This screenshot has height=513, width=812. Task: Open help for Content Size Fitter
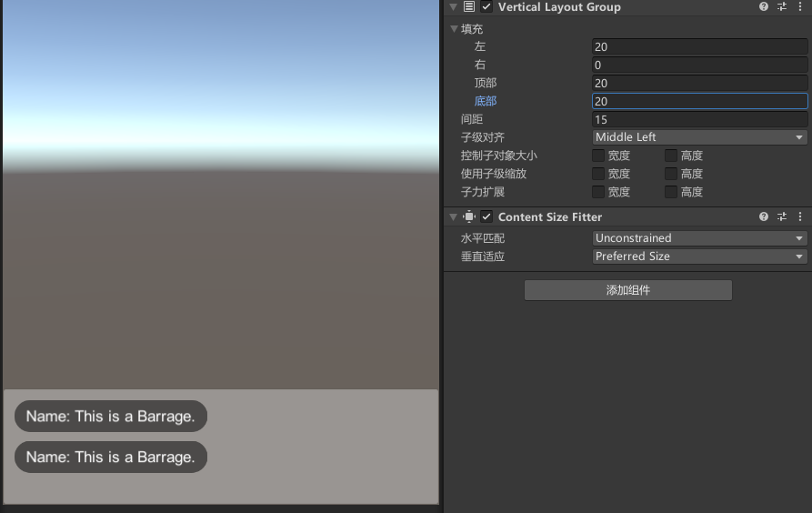[x=763, y=216]
